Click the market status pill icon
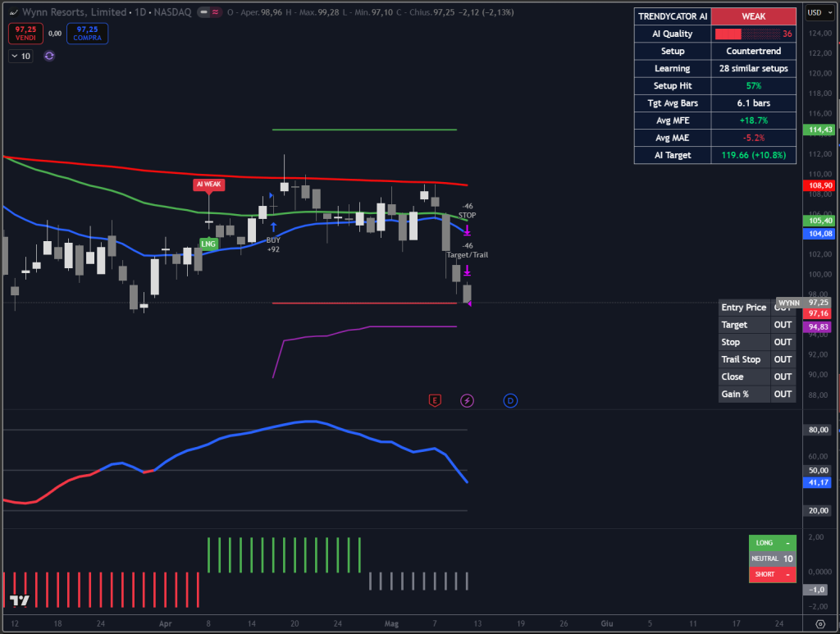 pyautogui.click(x=209, y=11)
